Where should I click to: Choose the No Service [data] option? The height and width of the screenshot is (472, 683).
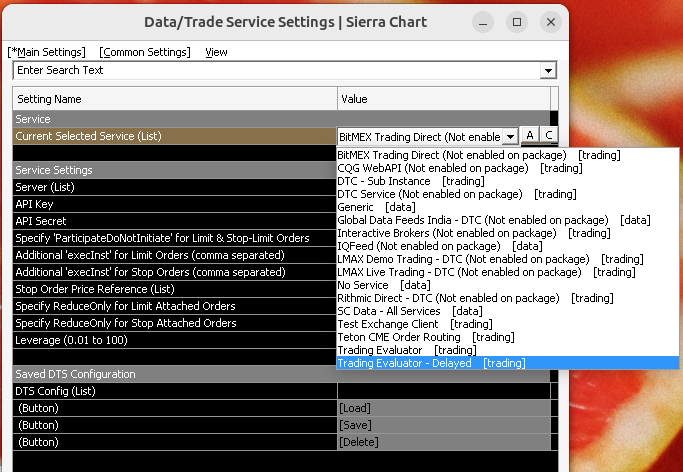(508, 285)
